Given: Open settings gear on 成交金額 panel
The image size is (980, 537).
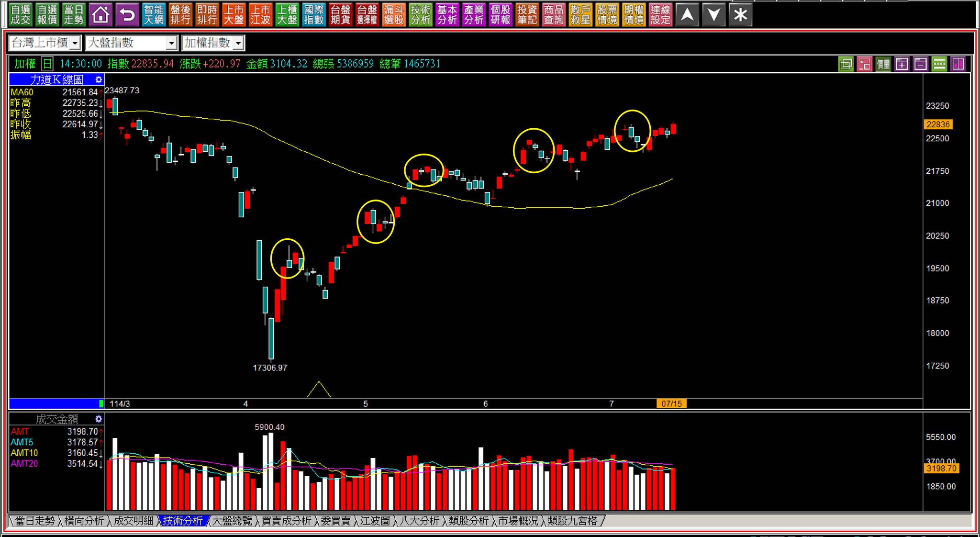Looking at the screenshot, I should 99,419.
